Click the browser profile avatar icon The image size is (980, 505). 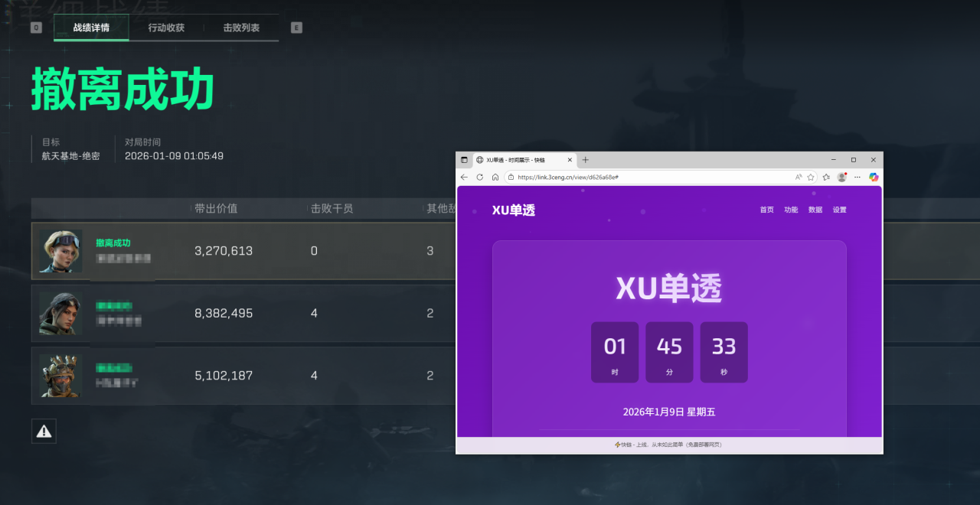click(x=841, y=177)
